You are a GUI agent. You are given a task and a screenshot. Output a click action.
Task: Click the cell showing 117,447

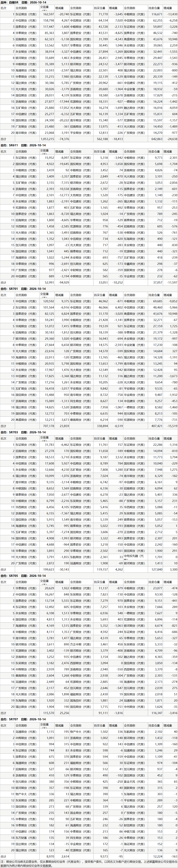coord(49,27)
